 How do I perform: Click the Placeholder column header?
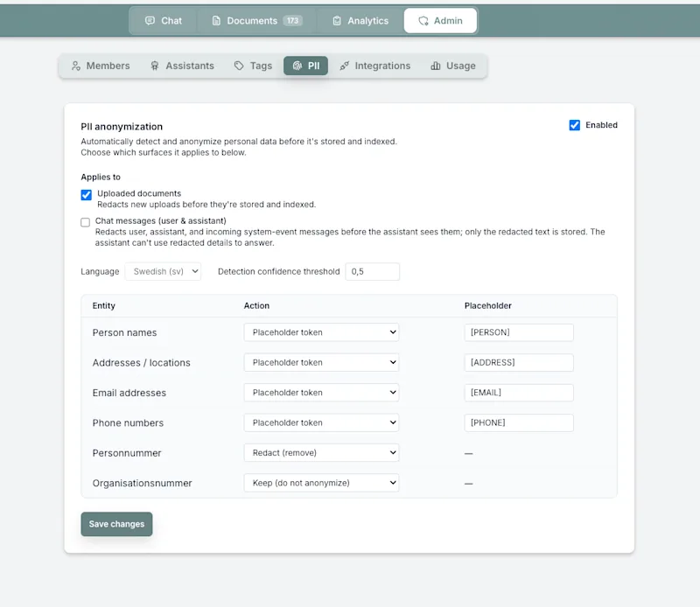488,306
